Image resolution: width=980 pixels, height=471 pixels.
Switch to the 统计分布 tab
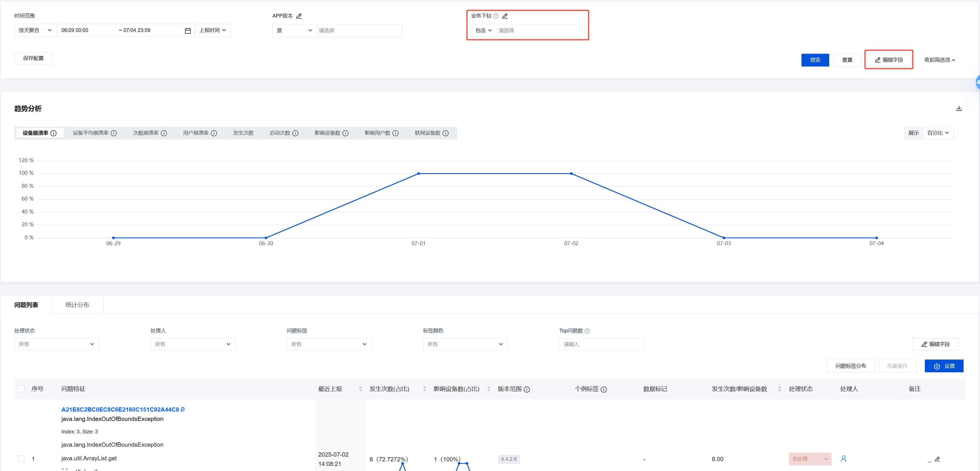click(77, 305)
